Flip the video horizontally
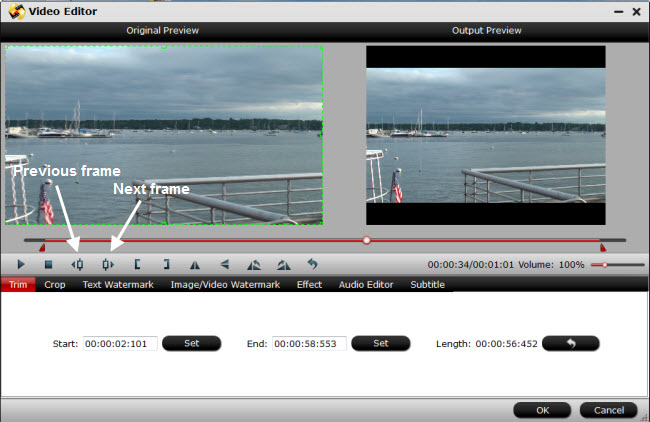Image resolution: width=650 pixels, height=422 pixels. coord(195,264)
